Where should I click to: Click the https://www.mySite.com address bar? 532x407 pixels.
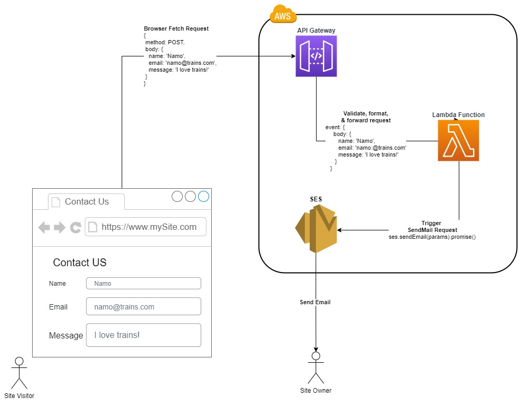(x=145, y=227)
